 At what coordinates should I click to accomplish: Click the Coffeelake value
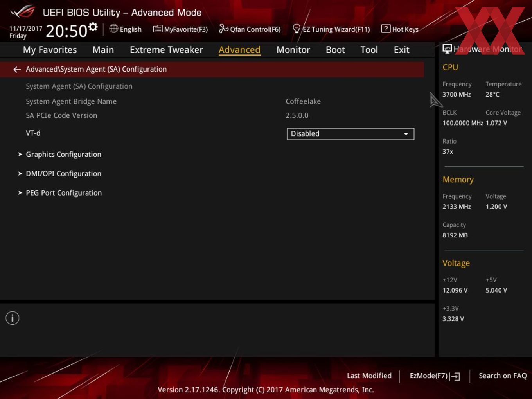(303, 101)
